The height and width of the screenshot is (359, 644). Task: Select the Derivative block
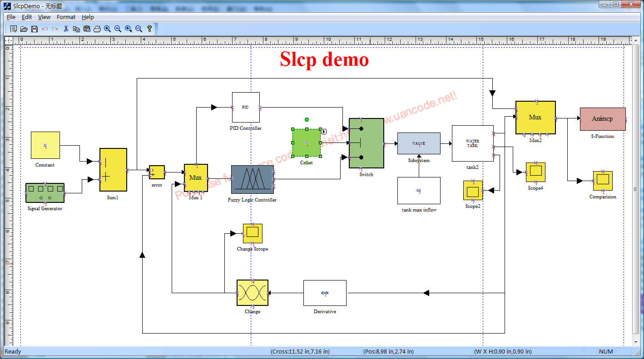point(325,293)
